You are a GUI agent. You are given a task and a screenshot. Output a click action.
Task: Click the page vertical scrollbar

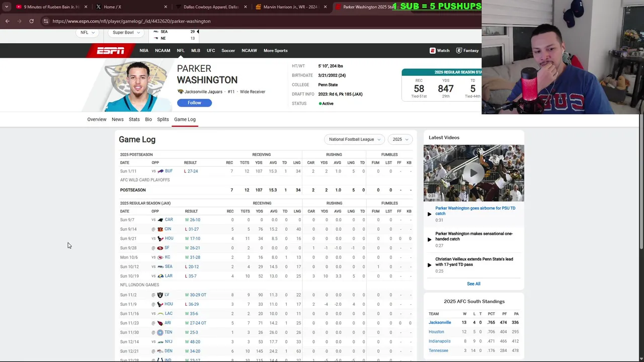point(640,181)
